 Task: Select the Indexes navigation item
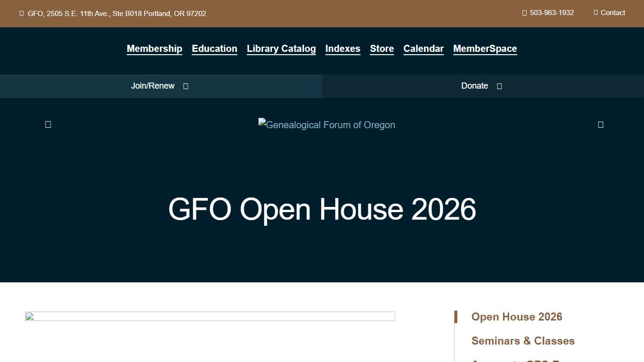[343, 49]
